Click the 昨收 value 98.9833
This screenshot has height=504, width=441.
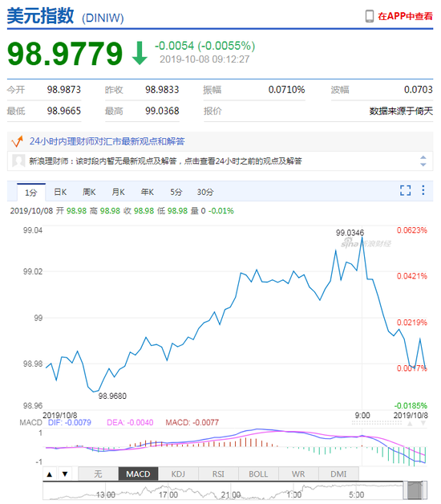pyautogui.click(x=162, y=90)
